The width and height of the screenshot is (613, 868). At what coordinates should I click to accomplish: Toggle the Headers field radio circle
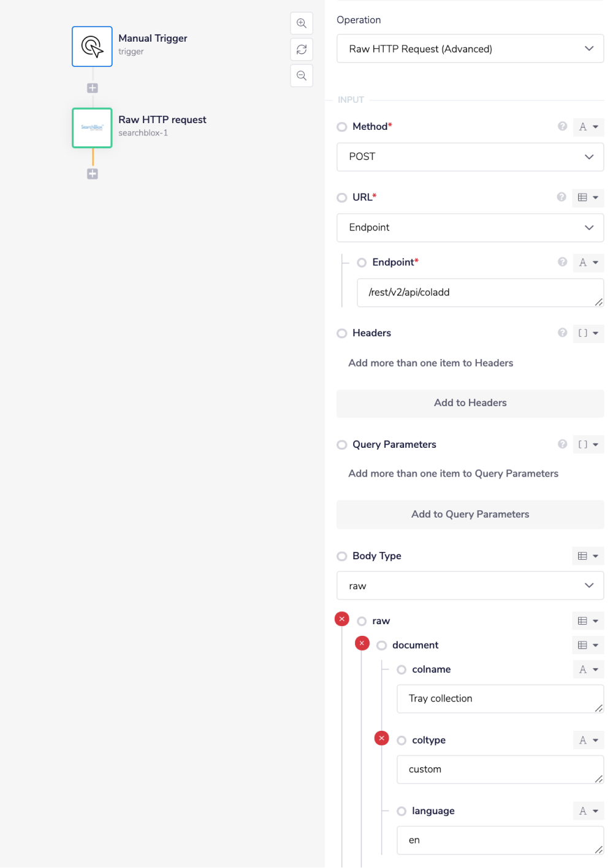[x=342, y=333]
